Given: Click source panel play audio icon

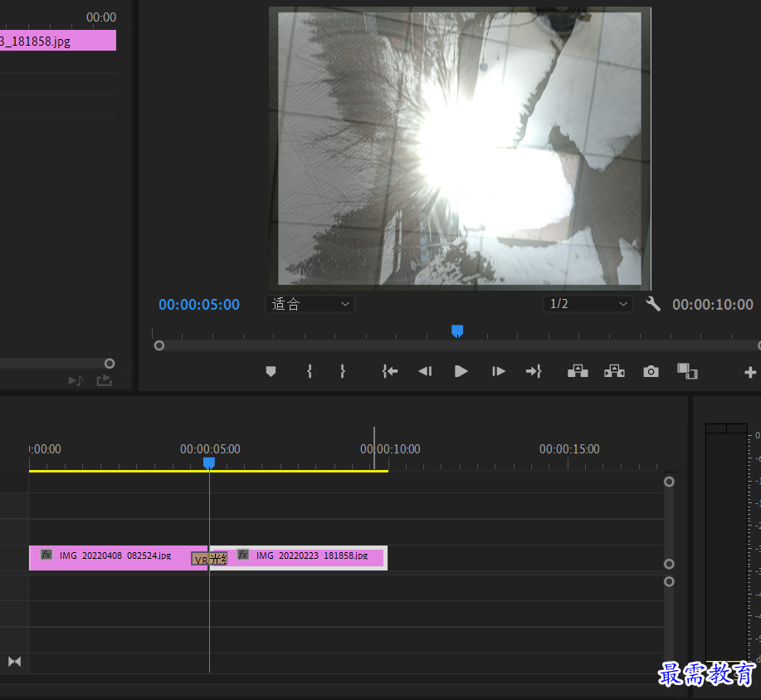Looking at the screenshot, I should (x=76, y=380).
